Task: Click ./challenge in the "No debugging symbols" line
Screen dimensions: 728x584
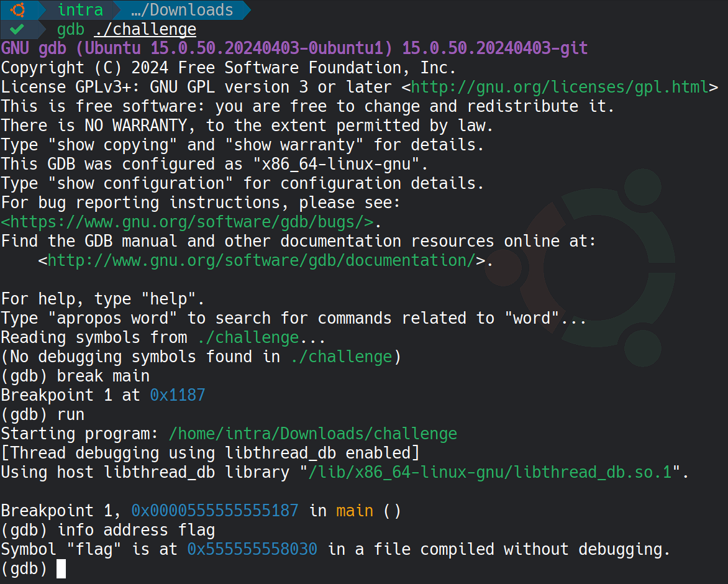Action: pos(342,357)
